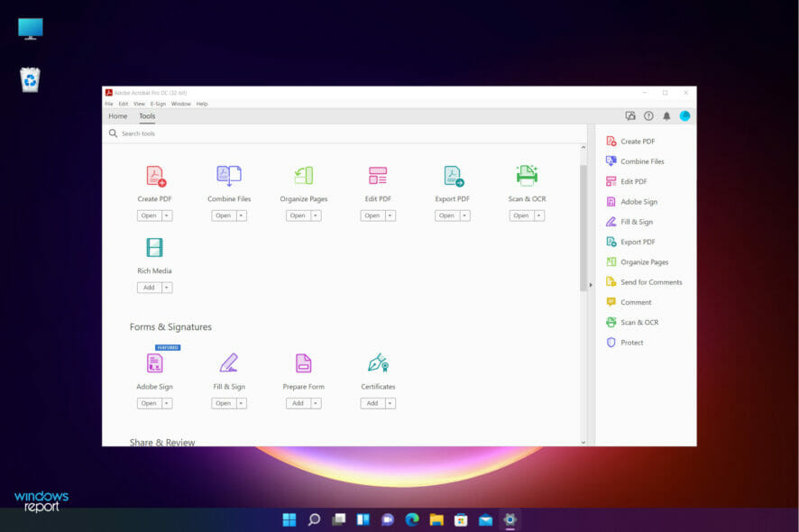Open the Help menu
Viewport: 799px width, 532px height.
202,104
